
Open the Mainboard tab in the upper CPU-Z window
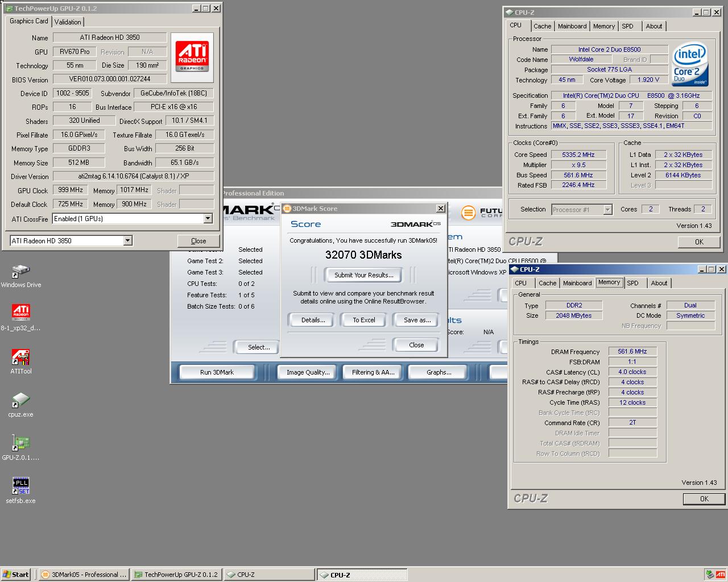pos(572,26)
